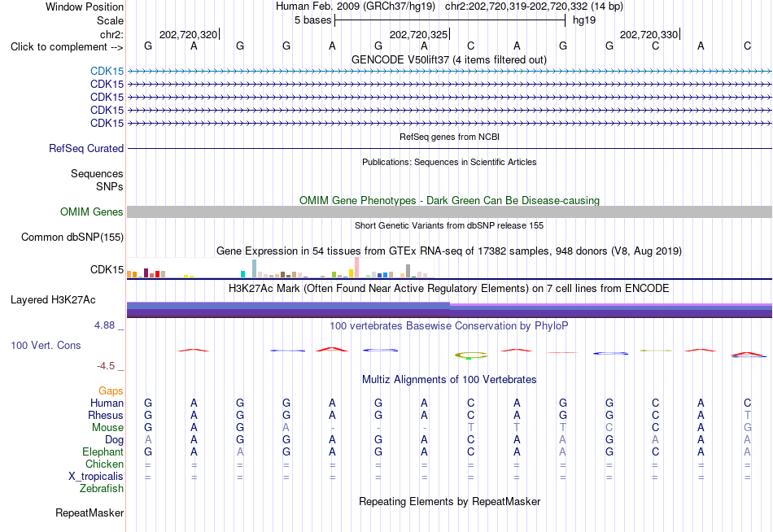This screenshot has width=773, height=532.
Task: Click the Elephant species row label
Action: (103, 452)
